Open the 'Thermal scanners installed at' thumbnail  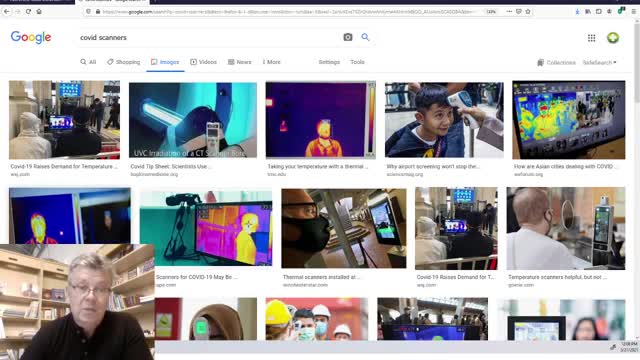(344, 228)
